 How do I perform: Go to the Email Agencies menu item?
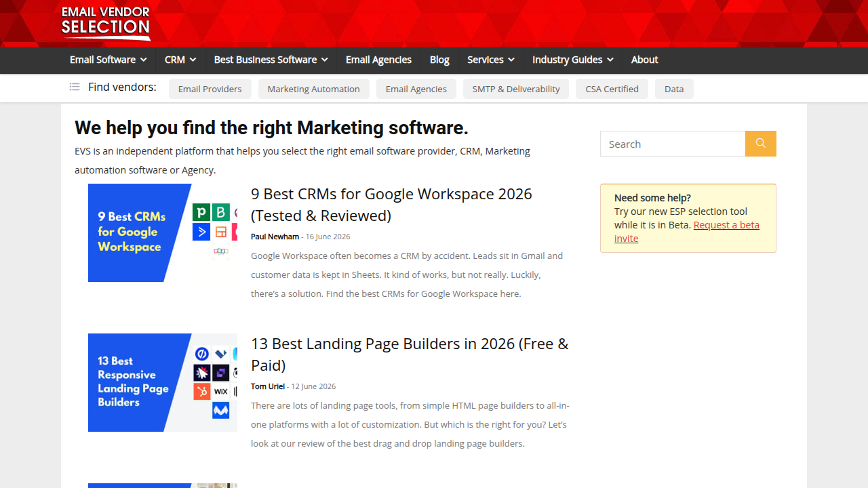pos(378,60)
